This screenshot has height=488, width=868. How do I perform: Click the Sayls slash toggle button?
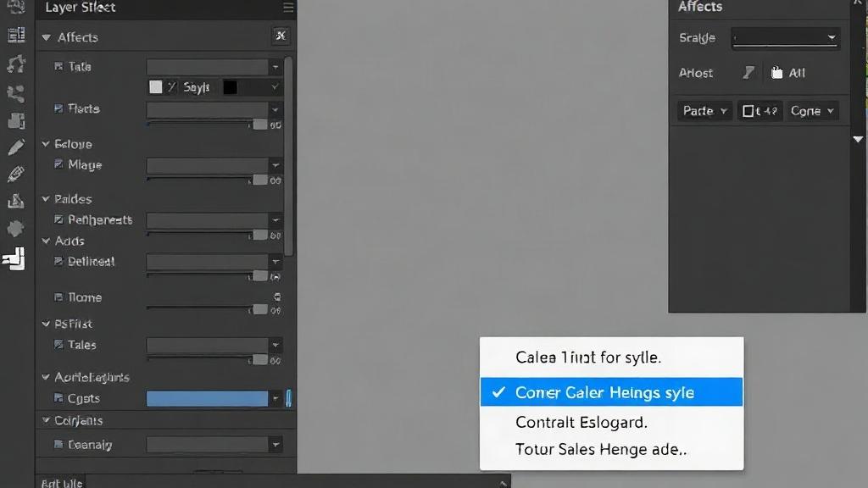click(171, 87)
